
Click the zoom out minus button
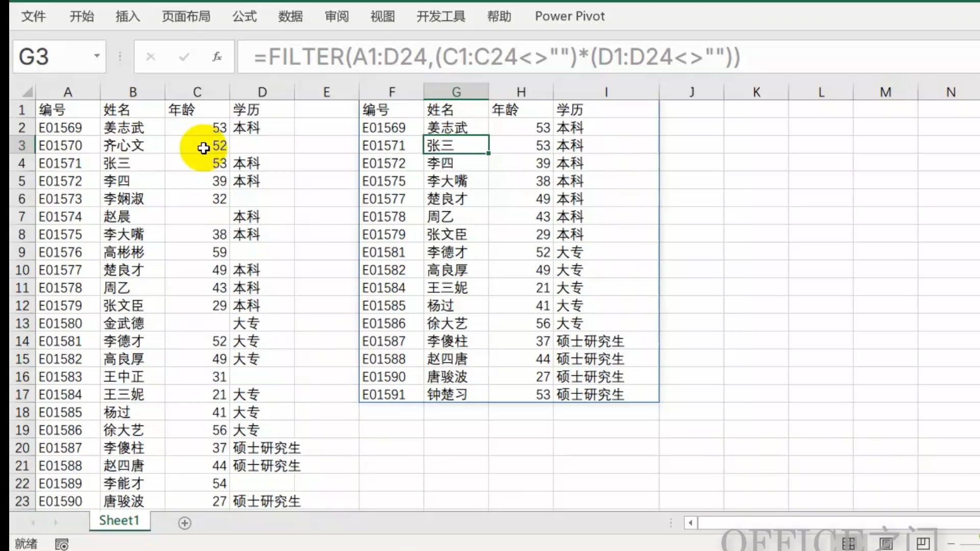coord(951,544)
